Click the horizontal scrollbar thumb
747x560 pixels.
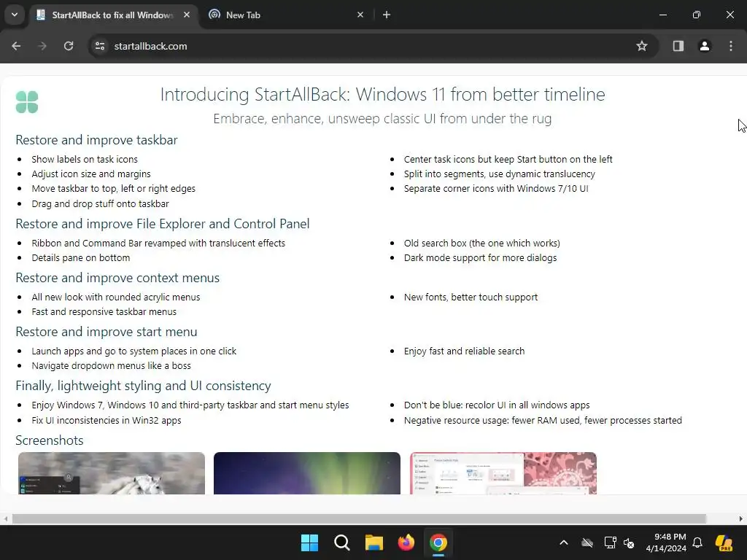359,518
